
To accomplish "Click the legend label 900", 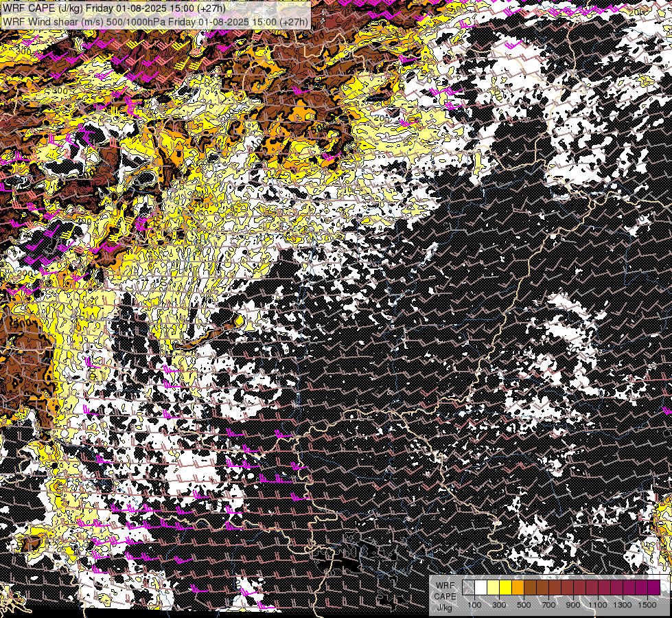I will coord(573,605).
